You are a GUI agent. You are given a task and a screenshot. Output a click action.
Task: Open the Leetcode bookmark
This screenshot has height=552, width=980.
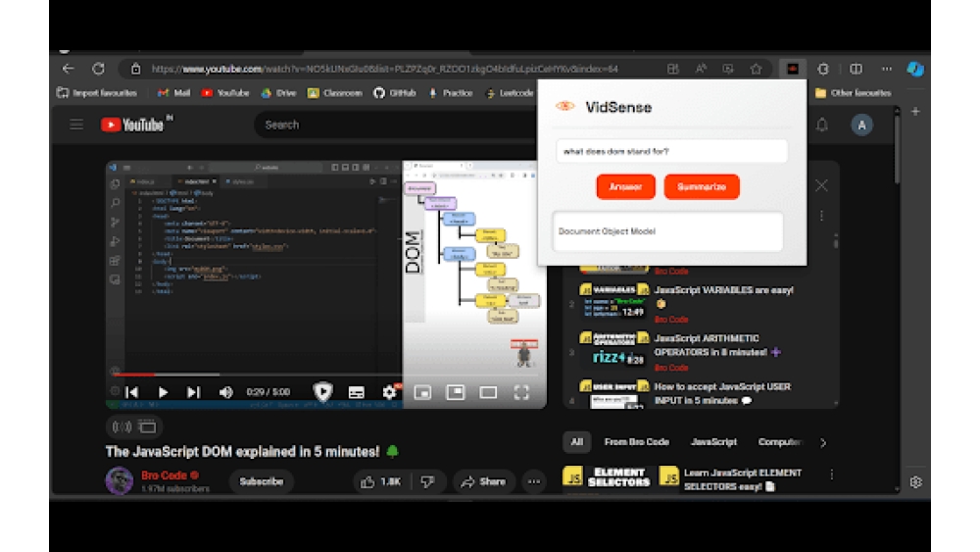[510, 93]
